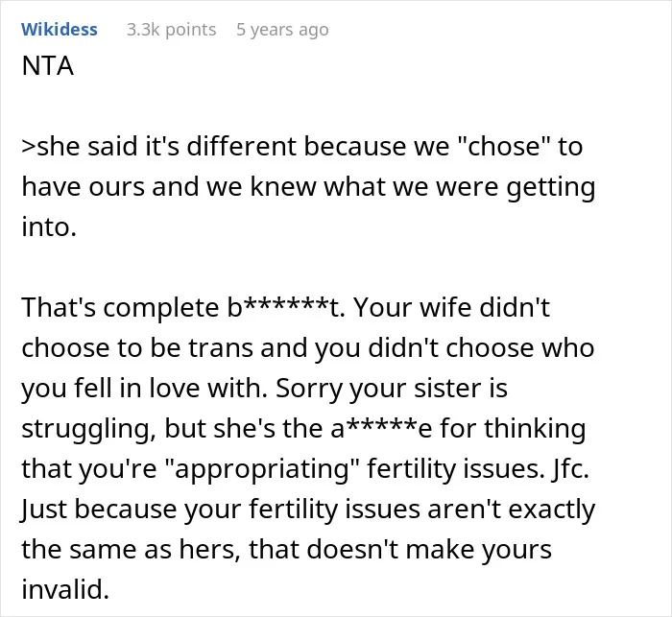Click the line "the same as hers"
The width and height of the screenshot is (672, 617).
coord(286,549)
